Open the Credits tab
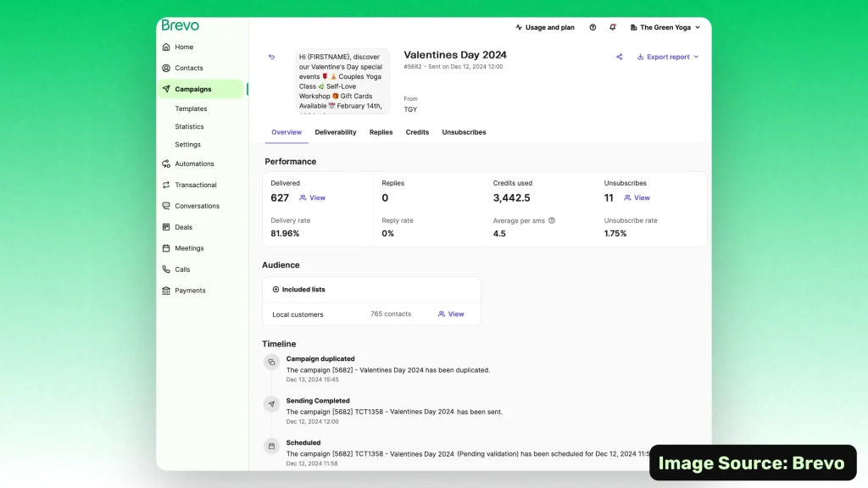 417,132
